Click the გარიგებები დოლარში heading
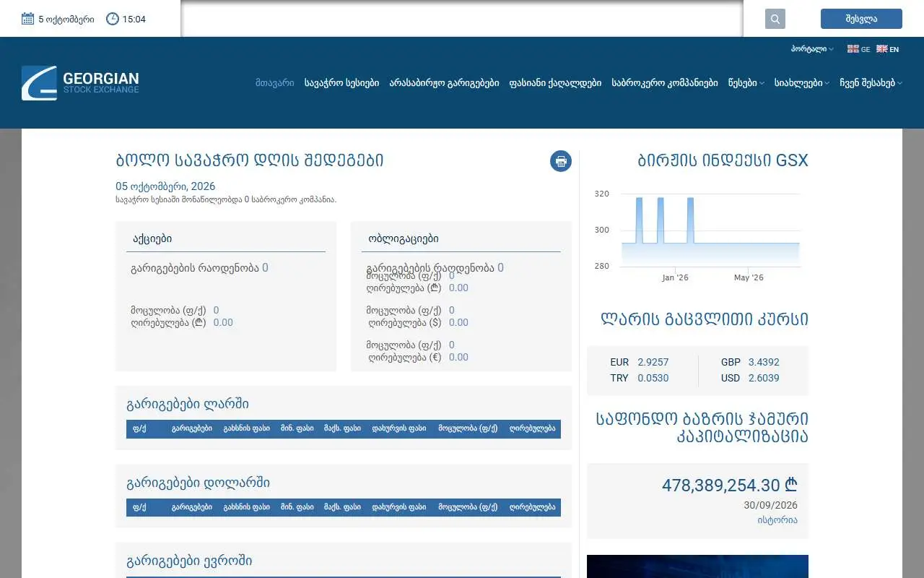The width and height of the screenshot is (924, 578). pyautogui.click(x=199, y=483)
